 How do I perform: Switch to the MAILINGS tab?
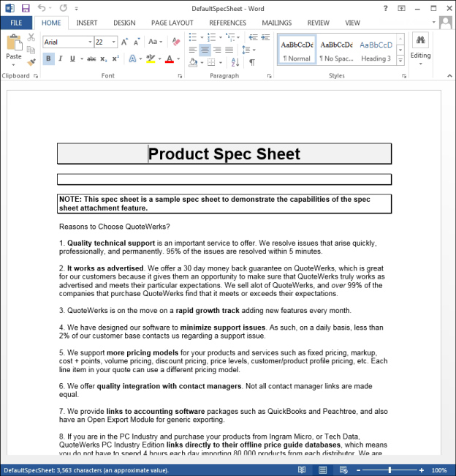coord(277,23)
